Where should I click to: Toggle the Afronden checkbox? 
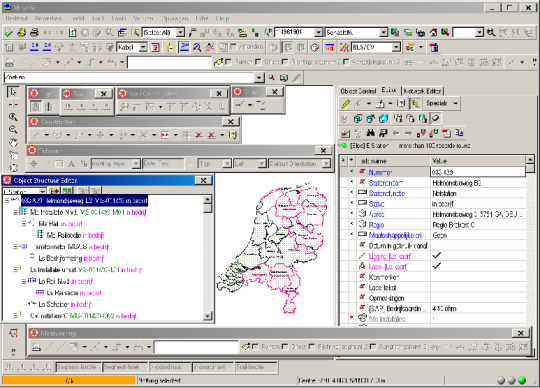(233, 47)
